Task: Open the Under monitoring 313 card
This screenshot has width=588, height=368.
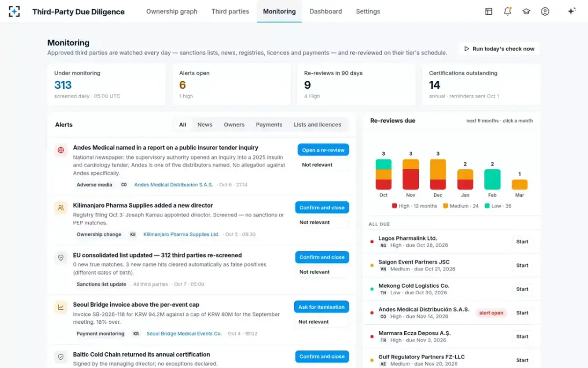Action: point(106,84)
